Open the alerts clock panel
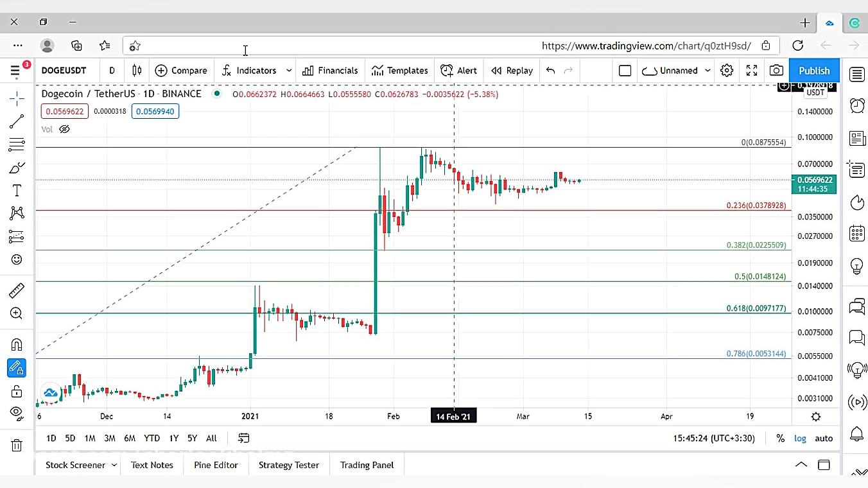868x488 pixels. (857, 105)
